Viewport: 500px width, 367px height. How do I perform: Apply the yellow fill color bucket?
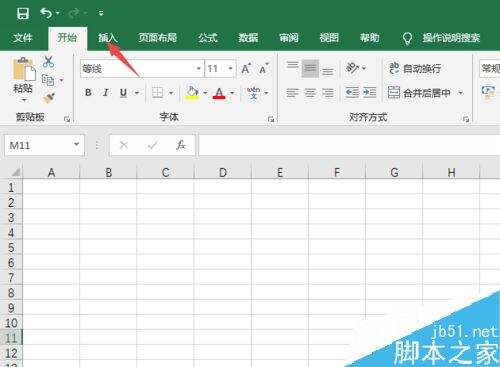[192, 92]
